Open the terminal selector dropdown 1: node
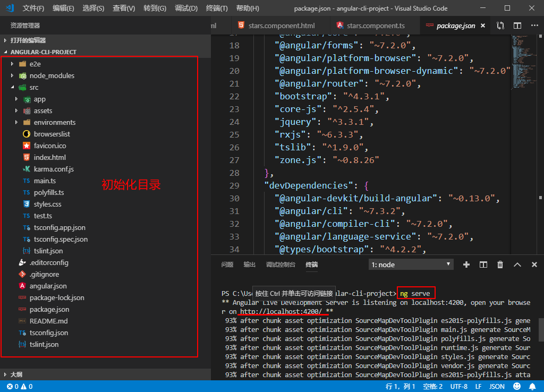Screen dimensions: 544x392 [x=411, y=265]
